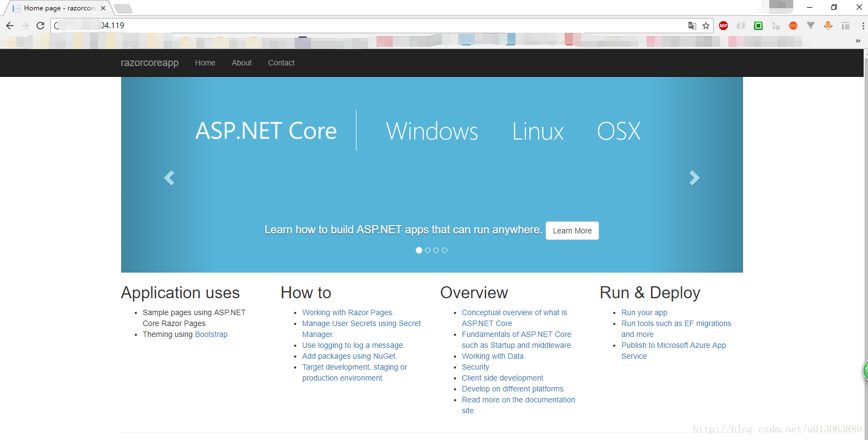Viewport: 868px width, 440px height.
Task: Open Run tools such as EF migrations
Action: [x=677, y=329]
